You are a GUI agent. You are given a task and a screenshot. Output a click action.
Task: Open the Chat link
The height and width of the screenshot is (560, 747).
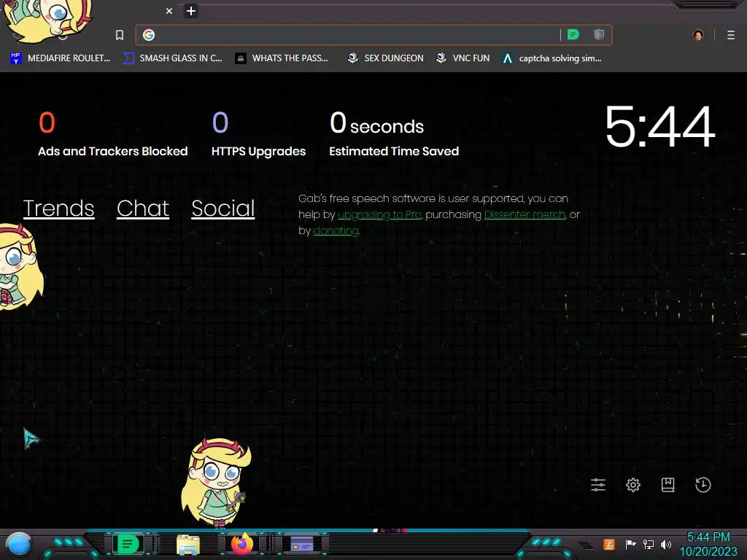143,209
